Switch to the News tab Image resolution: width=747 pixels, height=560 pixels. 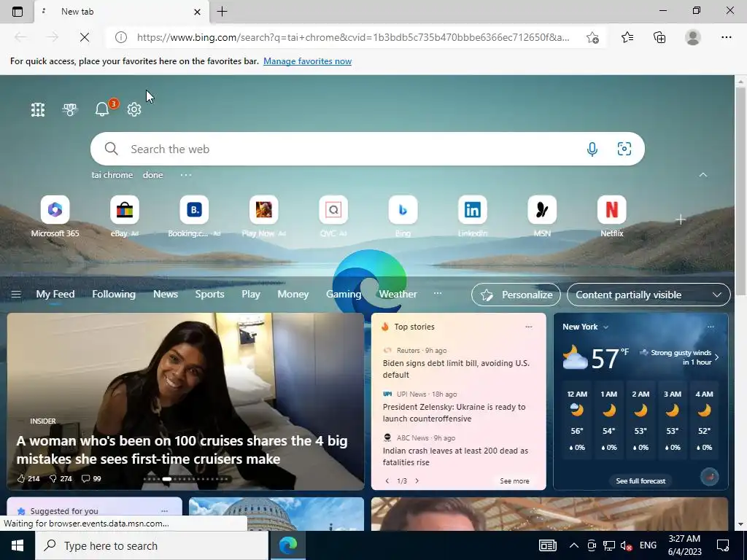tap(166, 295)
